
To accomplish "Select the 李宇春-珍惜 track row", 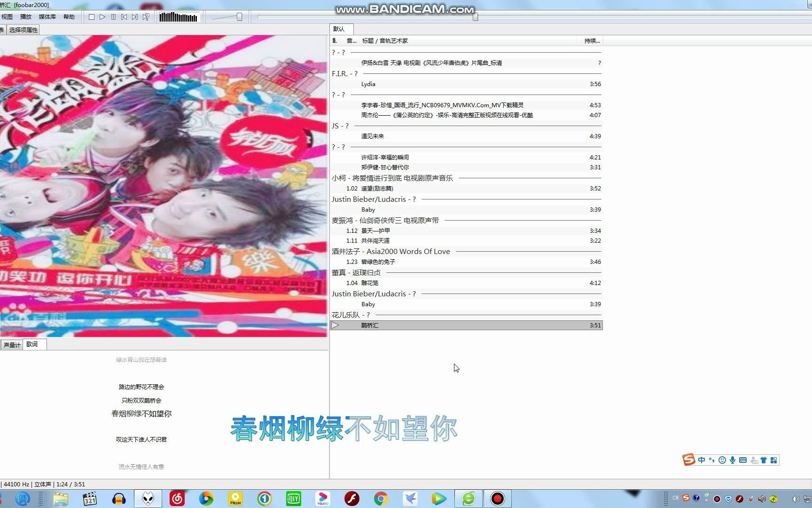I will (467, 105).
